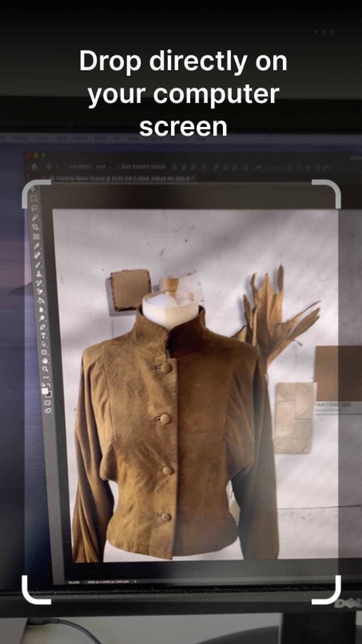This screenshot has height=644, width=362.
Task: Click the white foreground color swatch
Action: 45,391
